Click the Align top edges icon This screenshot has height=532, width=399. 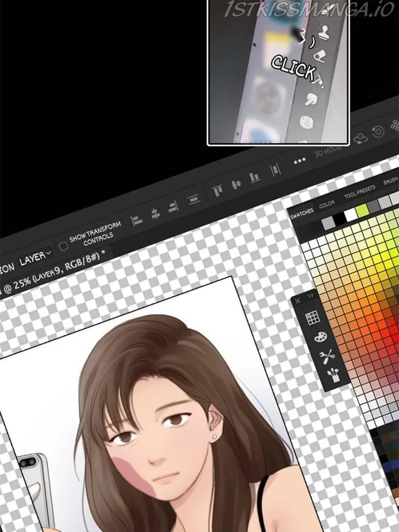[x=217, y=190]
